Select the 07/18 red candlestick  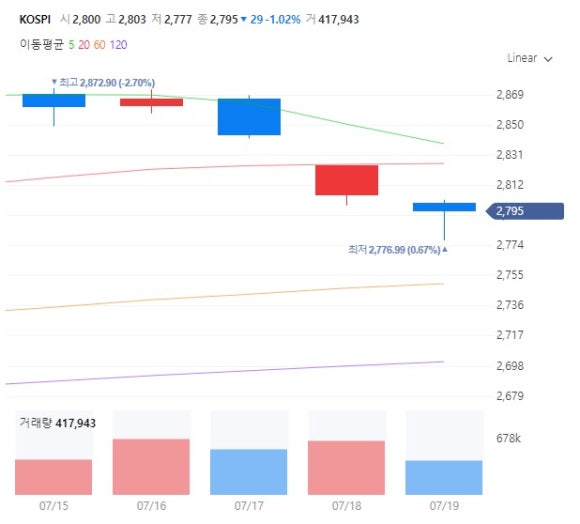coord(347,180)
